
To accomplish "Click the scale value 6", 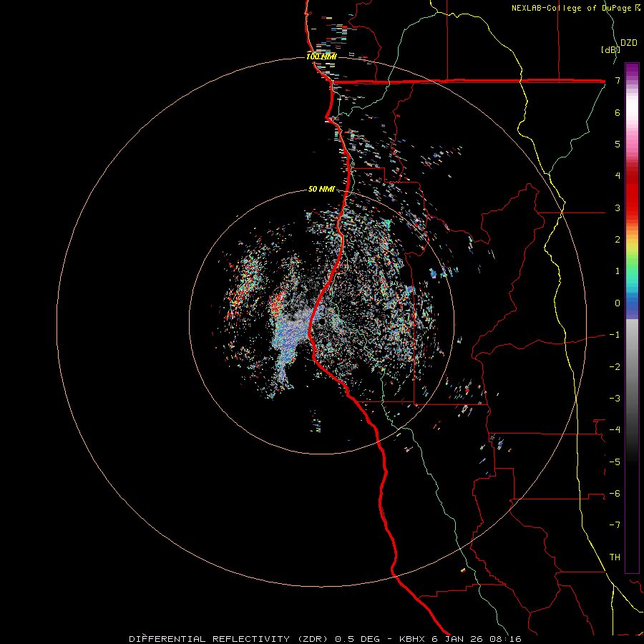I will (x=618, y=112).
